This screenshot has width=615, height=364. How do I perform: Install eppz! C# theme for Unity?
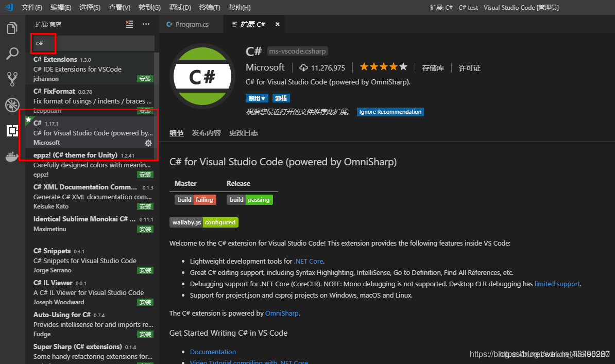coord(145,175)
